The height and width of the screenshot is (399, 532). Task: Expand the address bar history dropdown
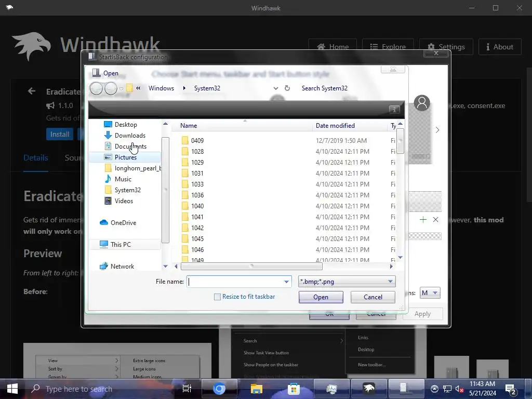click(276, 88)
